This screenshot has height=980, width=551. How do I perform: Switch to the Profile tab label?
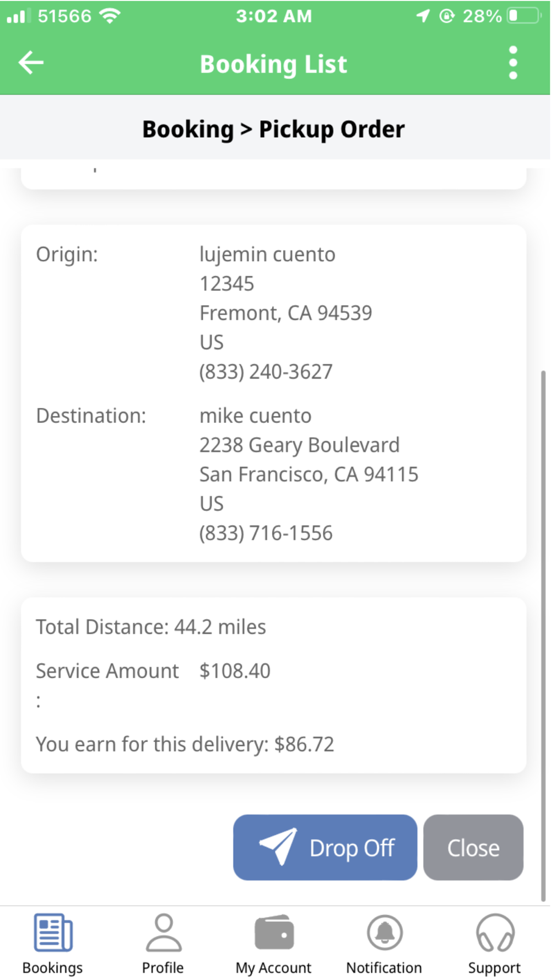163,968
